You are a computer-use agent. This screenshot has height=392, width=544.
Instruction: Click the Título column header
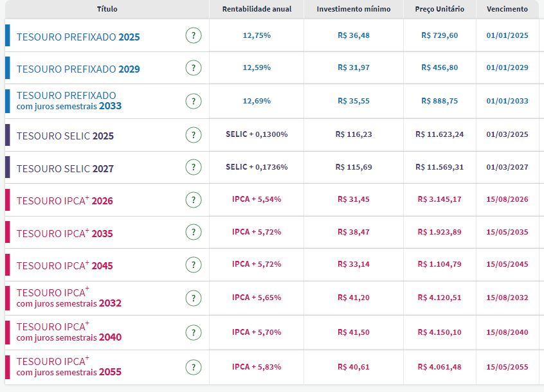point(107,9)
